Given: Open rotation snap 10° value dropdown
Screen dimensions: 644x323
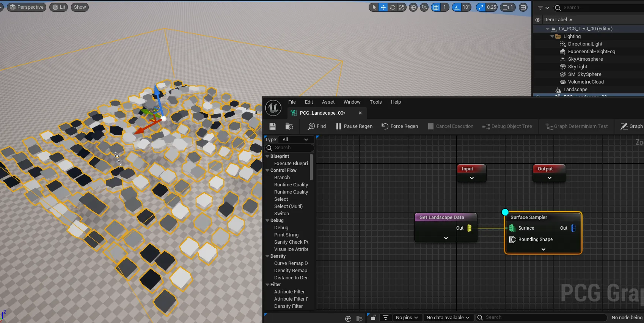Looking at the screenshot, I should tap(467, 7).
